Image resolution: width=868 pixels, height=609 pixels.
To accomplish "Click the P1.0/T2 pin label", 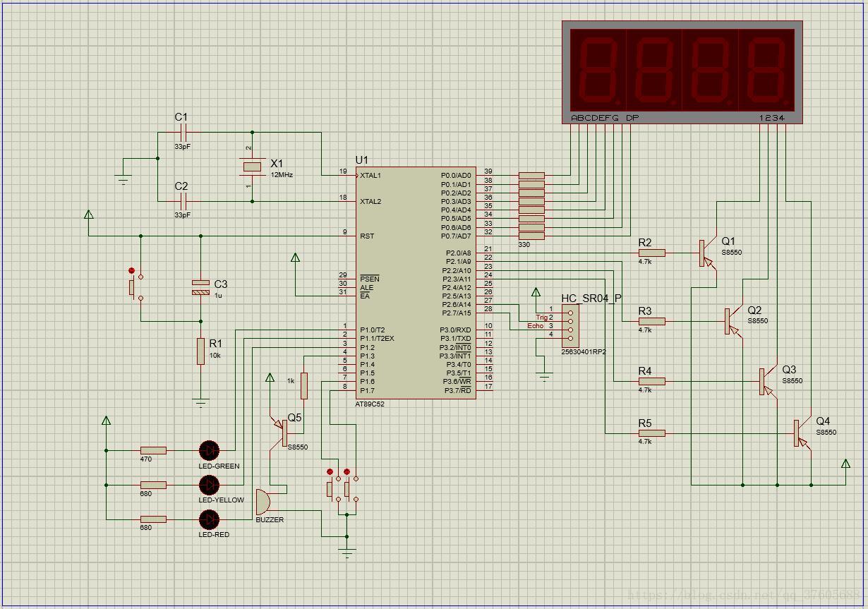I will click(x=372, y=330).
